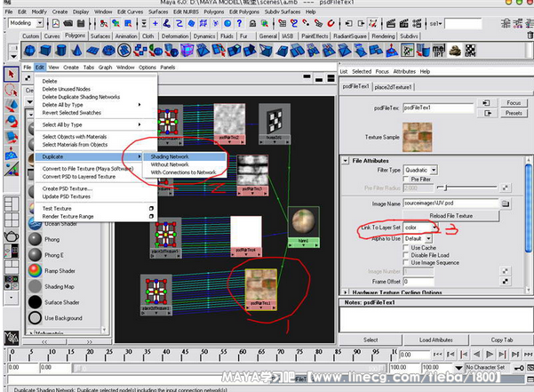Click the Reload File Texture button
The image size is (534, 392).
click(x=450, y=216)
